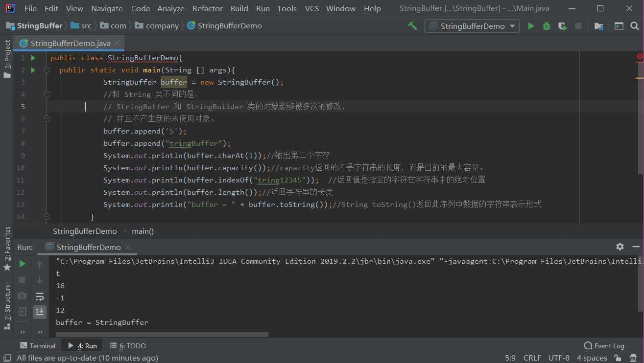Expand more Run panel actions, left chevrons
Viewport: 644px width, 363px height.
[22, 332]
